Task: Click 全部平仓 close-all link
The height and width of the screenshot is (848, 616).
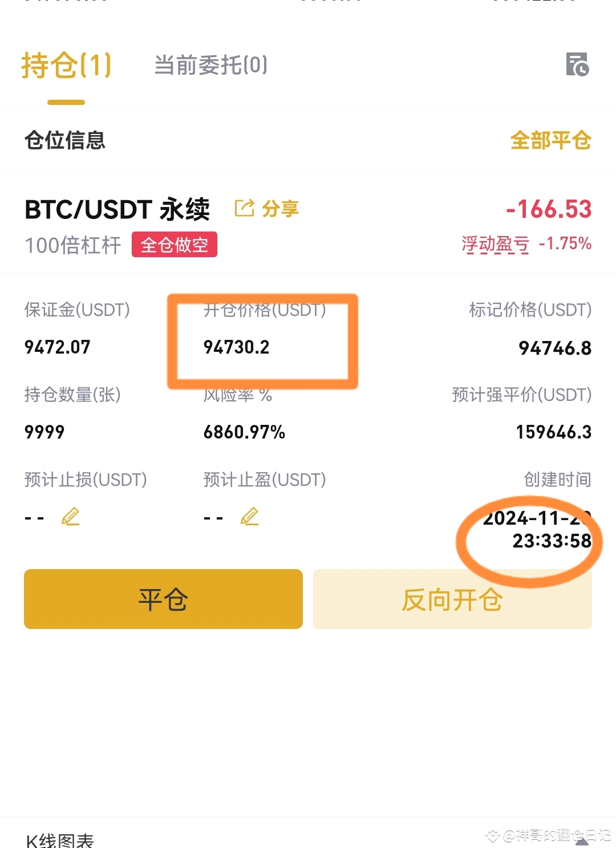Action: pyautogui.click(x=550, y=140)
